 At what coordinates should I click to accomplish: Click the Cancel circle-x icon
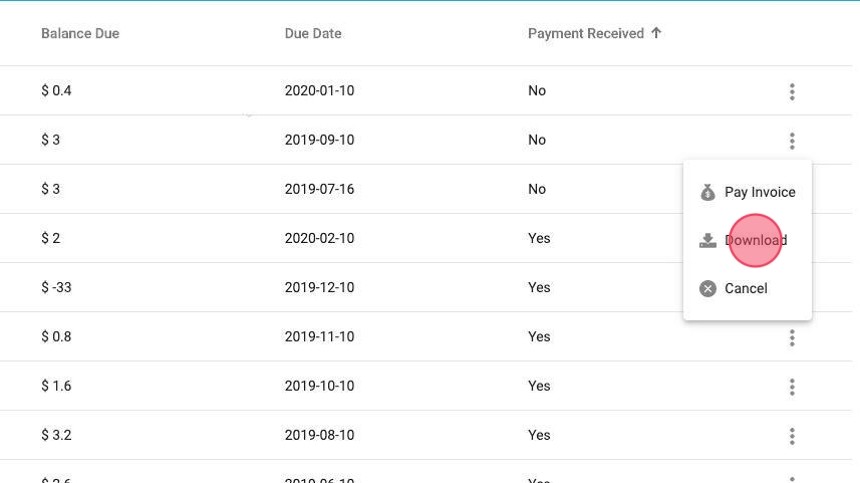708,288
